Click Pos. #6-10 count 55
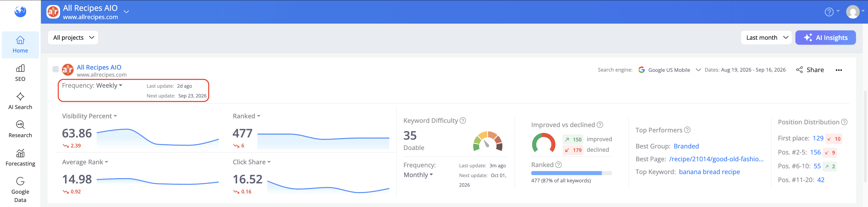Image resolution: width=868 pixels, height=207 pixels. point(817,166)
